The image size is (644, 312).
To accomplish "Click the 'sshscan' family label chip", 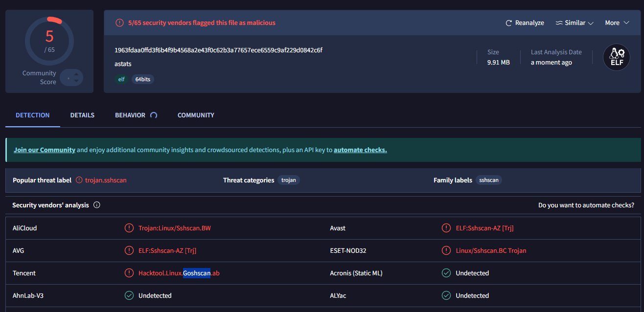I will [x=488, y=180].
